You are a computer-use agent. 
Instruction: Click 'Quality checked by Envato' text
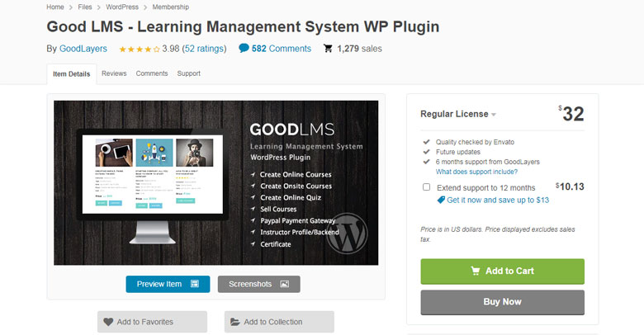(476, 142)
